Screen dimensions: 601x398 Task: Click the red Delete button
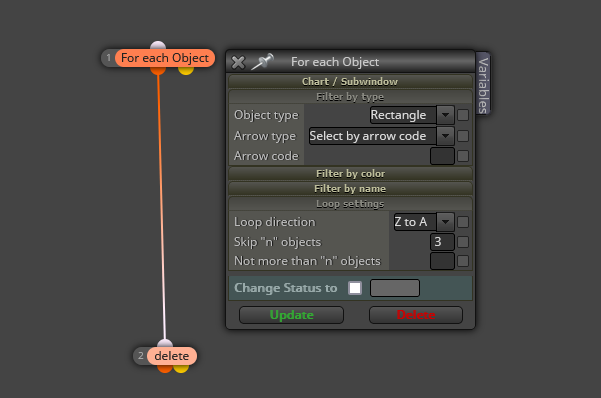tap(416, 315)
